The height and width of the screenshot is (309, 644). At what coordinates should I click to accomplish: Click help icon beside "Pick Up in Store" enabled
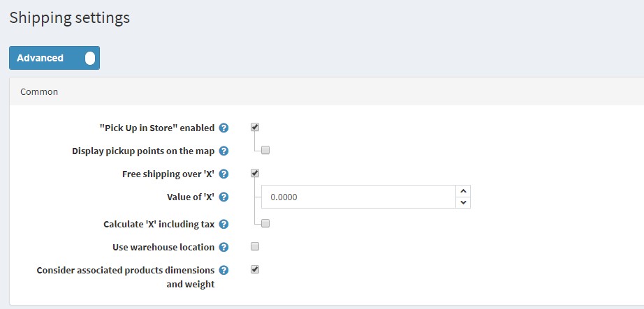pos(224,128)
